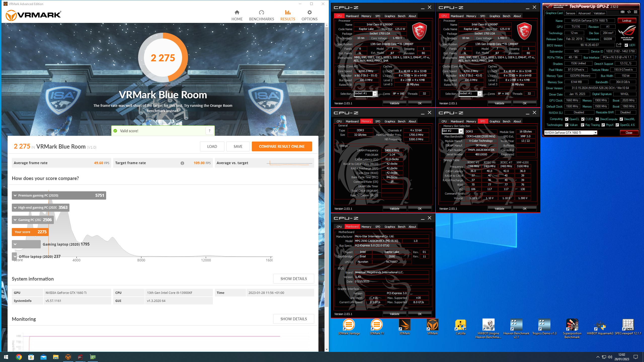This screenshot has width=644, height=362.
Task: Take a GPU-Z screenshot with camera icon
Action: pos(622,12)
